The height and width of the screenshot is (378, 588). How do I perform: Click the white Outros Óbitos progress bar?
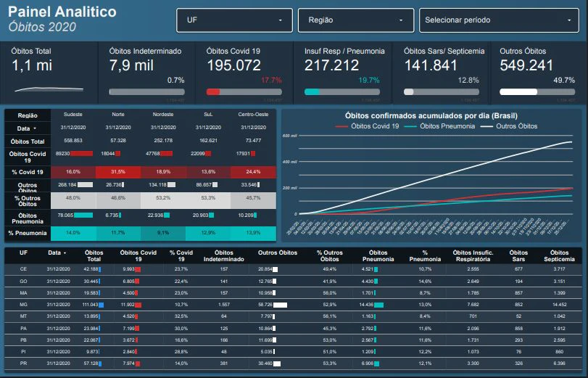click(x=537, y=91)
